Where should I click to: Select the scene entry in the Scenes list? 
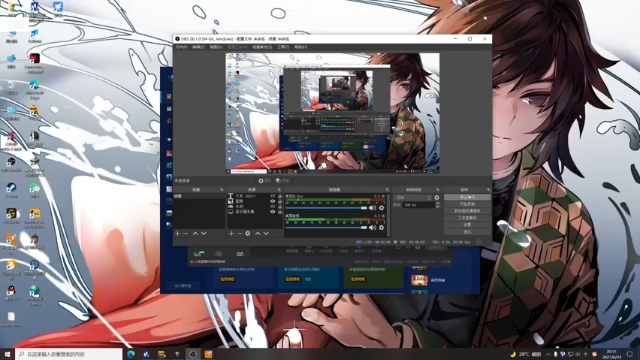(x=199, y=196)
